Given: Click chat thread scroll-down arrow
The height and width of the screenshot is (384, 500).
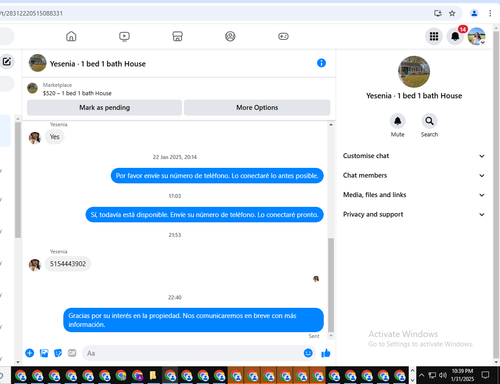Looking at the screenshot, I should coord(331,336).
